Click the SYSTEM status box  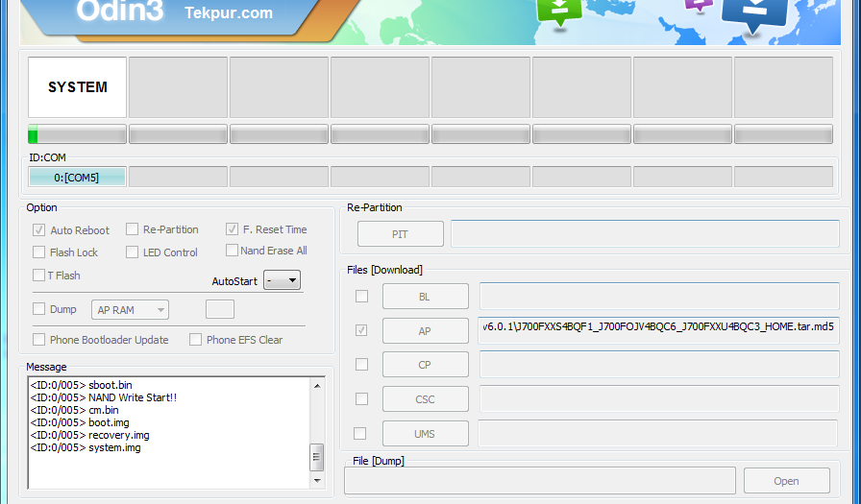coord(78,87)
